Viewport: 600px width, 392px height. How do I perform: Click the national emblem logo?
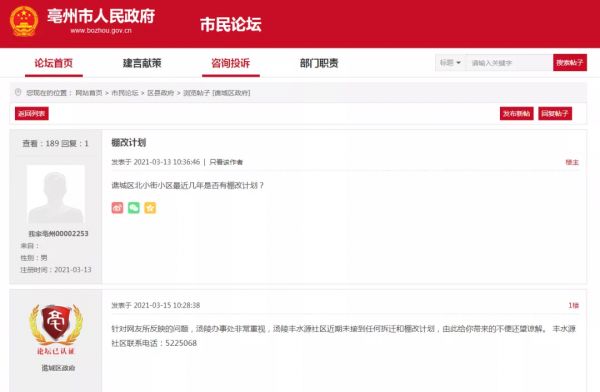click(x=24, y=22)
